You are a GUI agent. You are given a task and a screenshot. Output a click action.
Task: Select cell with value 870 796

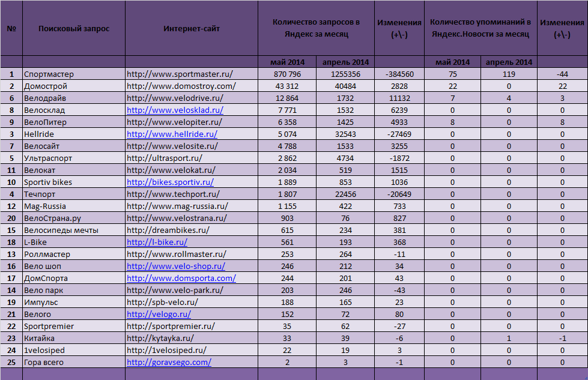(x=287, y=74)
